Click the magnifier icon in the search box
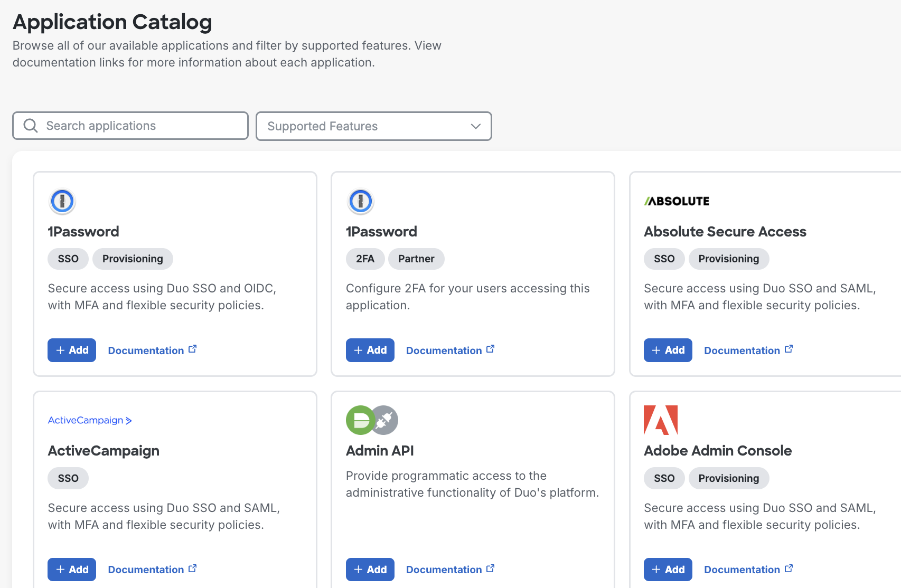901x588 pixels. click(31, 126)
